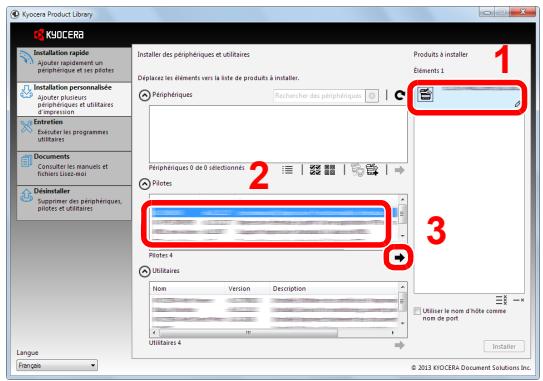543x381 pixels.
Task: Select the first utility row under Nom
Action: point(274,301)
